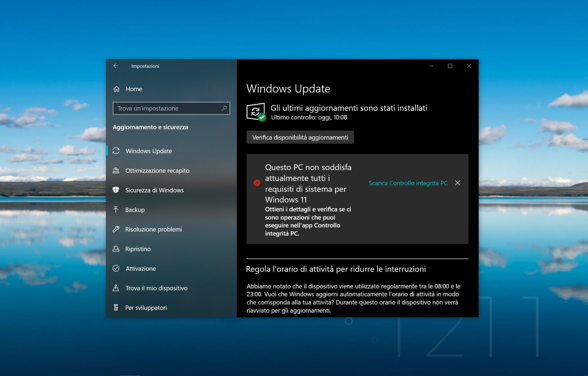This screenshot has width=588, height=376.
Task: Open Per sviluppatori settings
Action: point(171,308)
